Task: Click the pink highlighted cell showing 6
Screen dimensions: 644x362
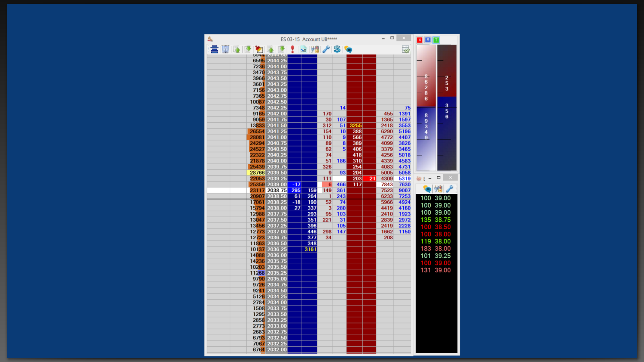Action: [x=327, y=185]
